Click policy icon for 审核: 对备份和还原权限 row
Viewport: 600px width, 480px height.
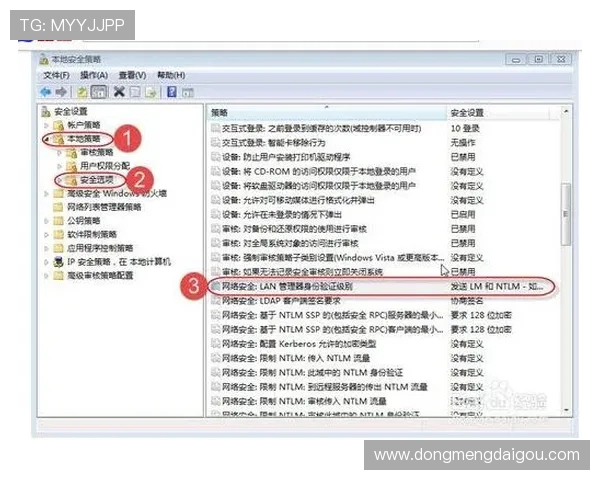pyautogui.click(x=215, y=229)
